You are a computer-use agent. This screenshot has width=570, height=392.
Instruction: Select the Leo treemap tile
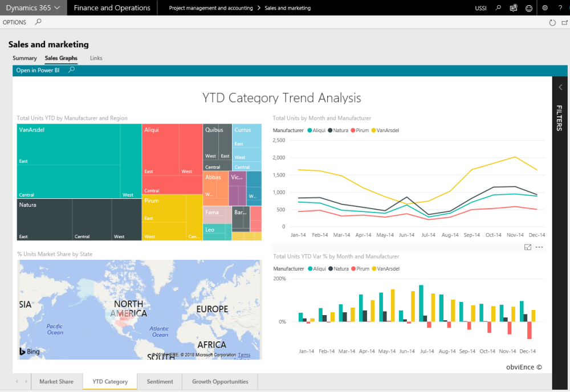[217, 232]
